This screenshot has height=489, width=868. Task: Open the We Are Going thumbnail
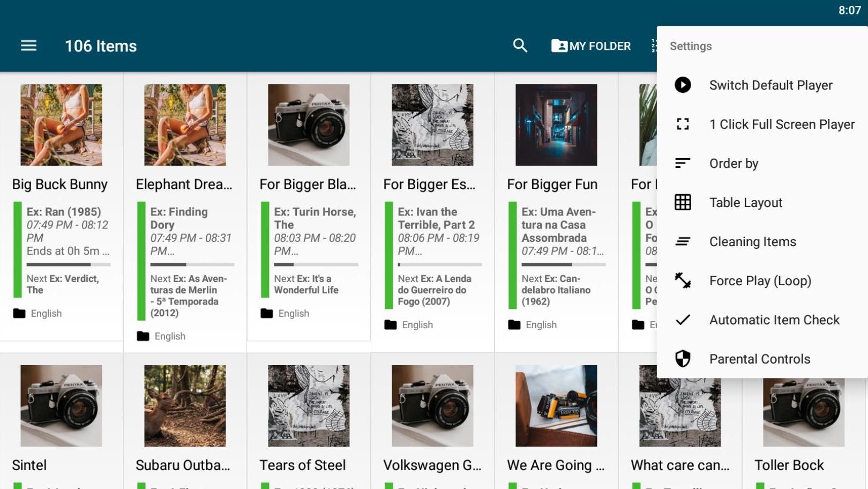556,405
